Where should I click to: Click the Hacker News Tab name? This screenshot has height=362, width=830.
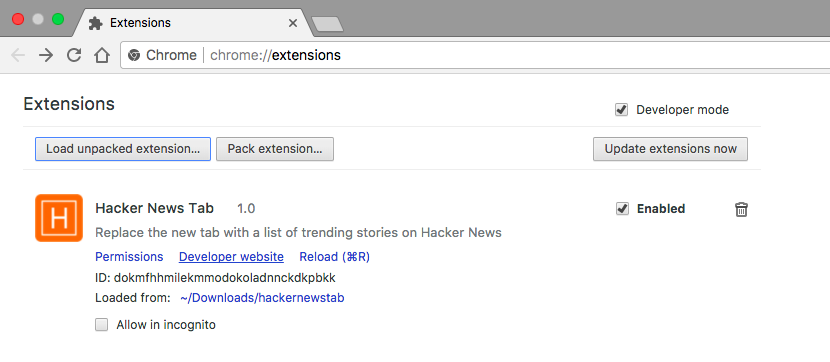coord(155,209)
